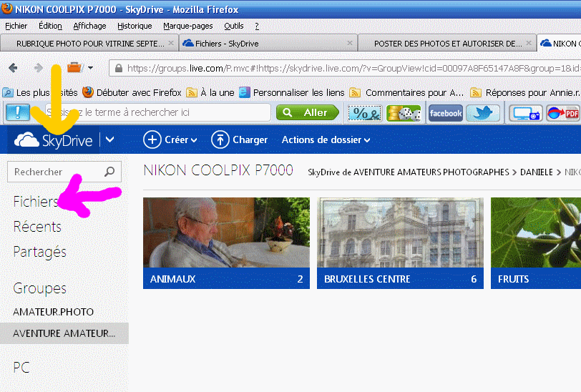Image resolution: width=581 pixels, height=392 pixels.
Task: Click the DANIELE breadcrumb link
Action: click(536, 172)
